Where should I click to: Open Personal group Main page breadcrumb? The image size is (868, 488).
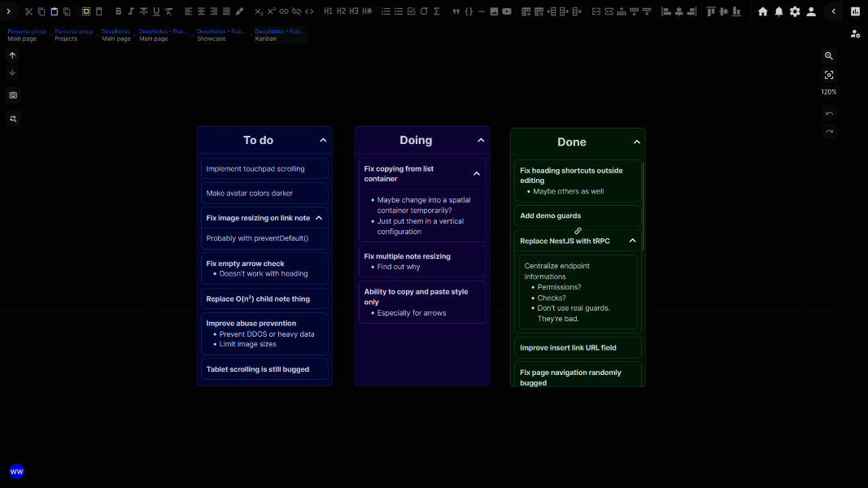pos(27,35)
